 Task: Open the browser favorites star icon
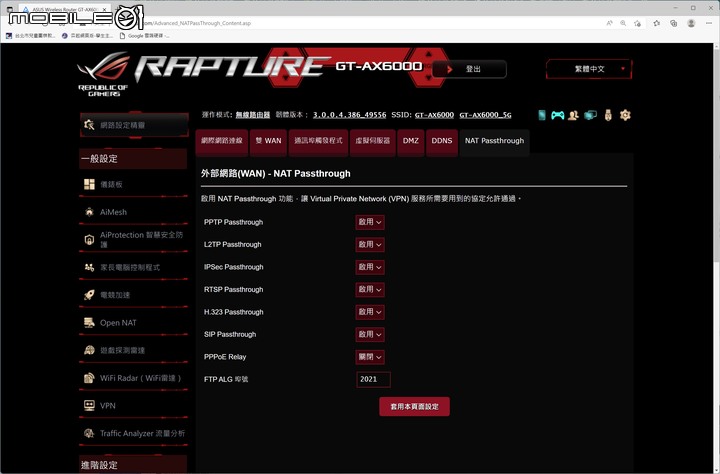coord(657,23)
